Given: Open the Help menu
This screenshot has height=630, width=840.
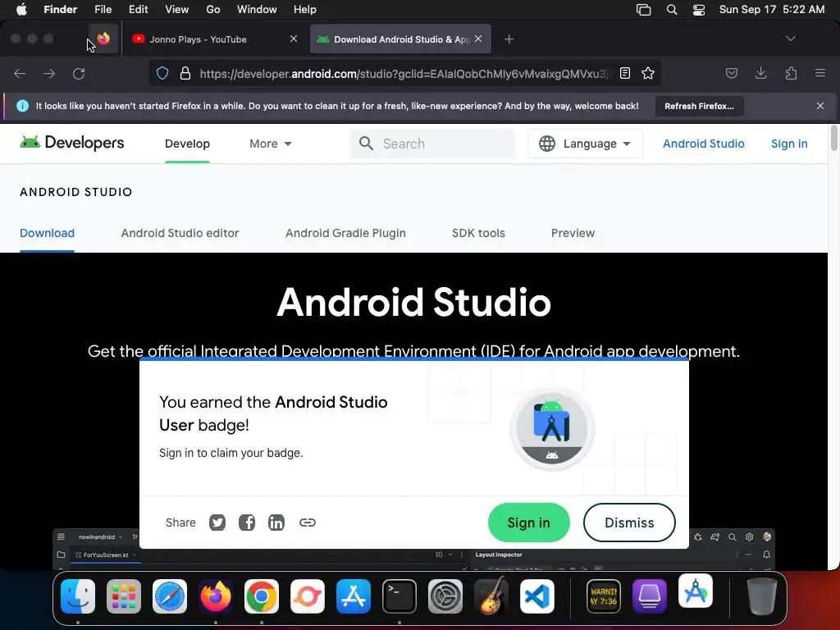Looking at the screenshot, I should pos(305,9).
